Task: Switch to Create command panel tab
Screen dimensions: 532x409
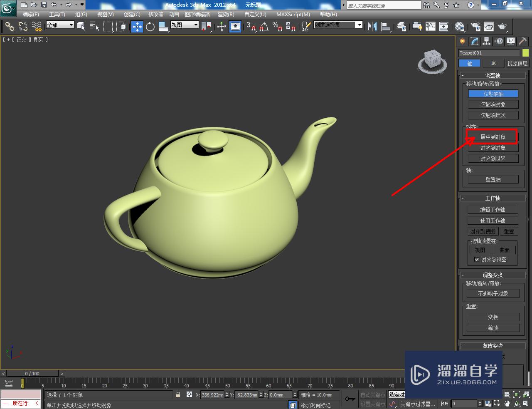Action: 462,41
